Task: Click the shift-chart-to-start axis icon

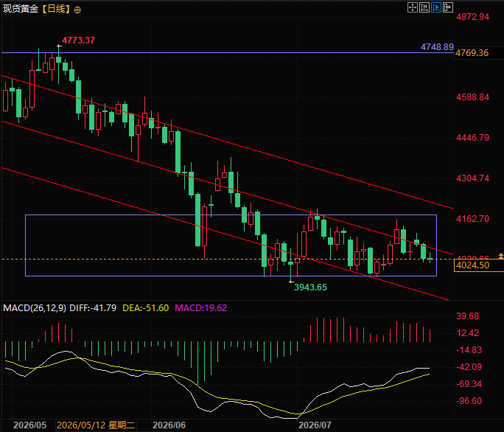Action: click(424, 7)
